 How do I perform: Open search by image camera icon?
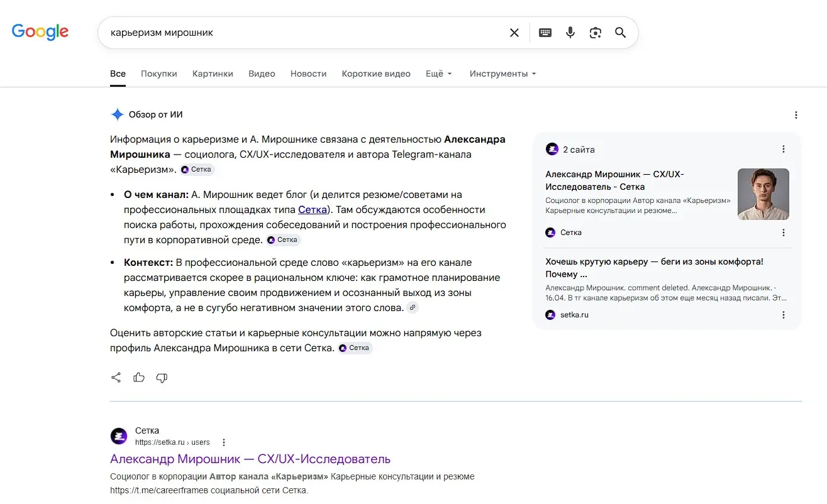coord(596,33)
